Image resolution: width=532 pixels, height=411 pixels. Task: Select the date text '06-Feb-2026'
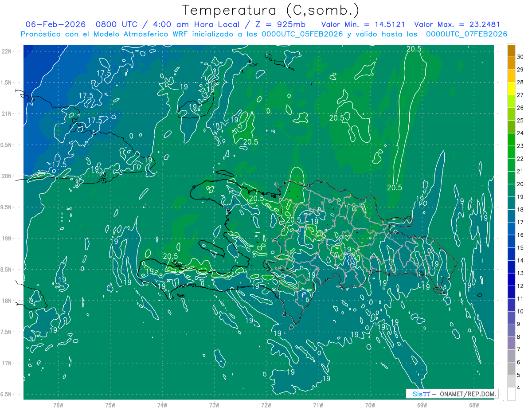click(55, 24)
